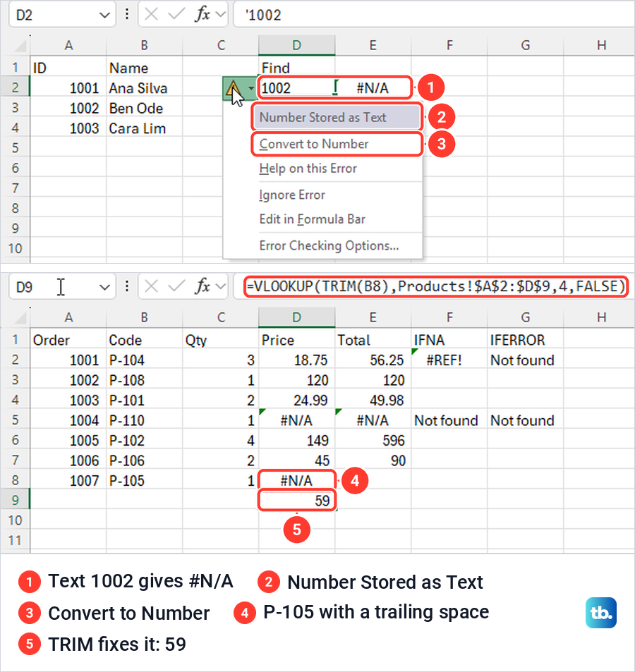635x672 pixels.
Task: Click Order cell showing 1006
Action: click(x=68, y=460)
